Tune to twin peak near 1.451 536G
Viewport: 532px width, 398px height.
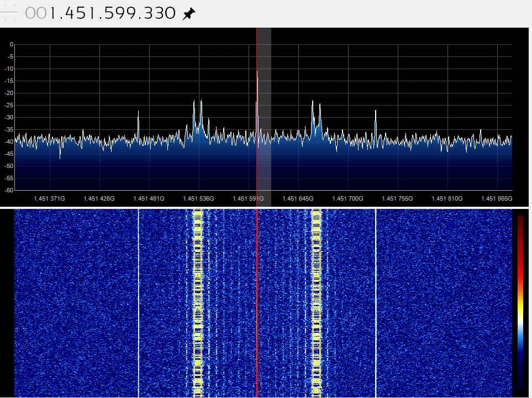tap(197, 119)
